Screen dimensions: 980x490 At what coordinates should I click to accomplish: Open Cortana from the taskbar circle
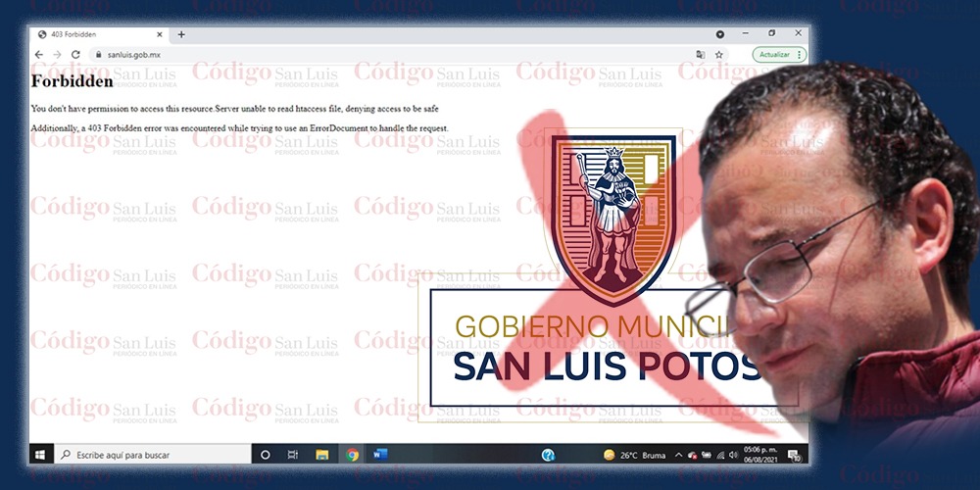click(265, 455)
